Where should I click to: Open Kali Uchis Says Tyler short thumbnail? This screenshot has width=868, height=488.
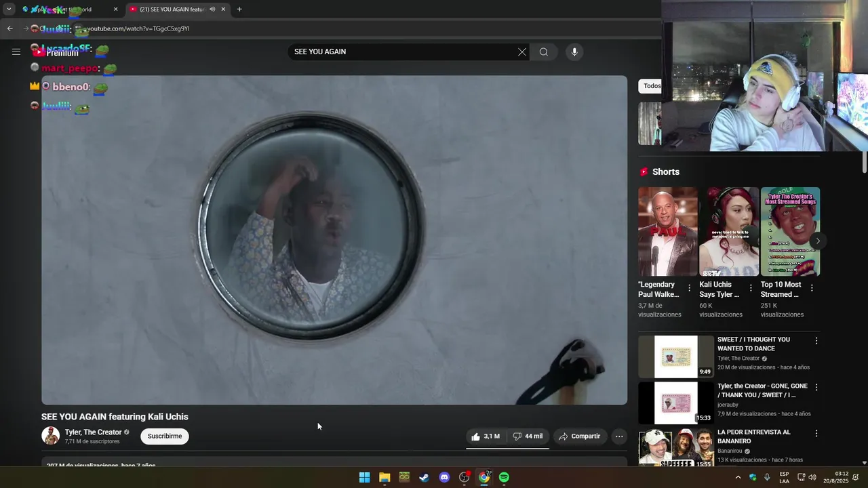[x=729, y=232]
